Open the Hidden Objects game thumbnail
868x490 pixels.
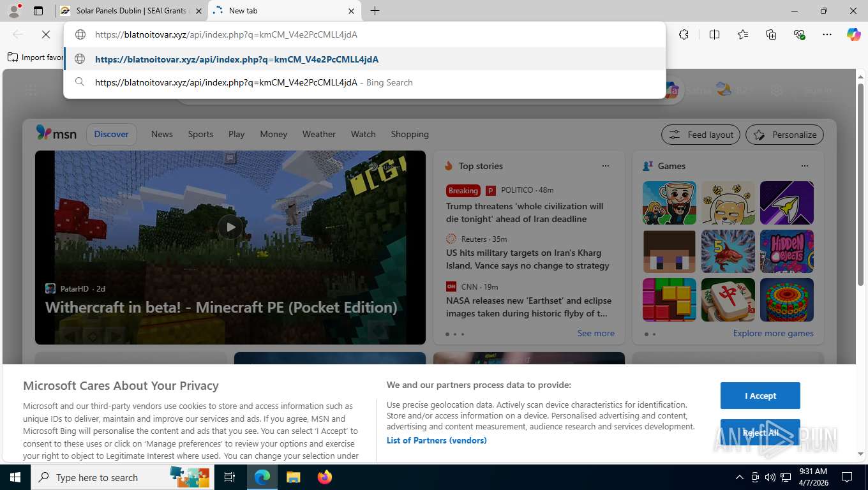[787, 251]
